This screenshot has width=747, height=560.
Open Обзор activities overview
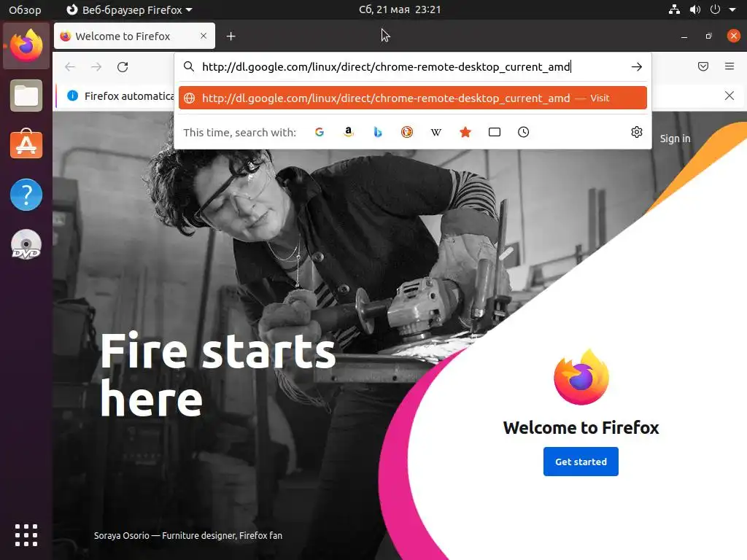click(x=25, y=9)
